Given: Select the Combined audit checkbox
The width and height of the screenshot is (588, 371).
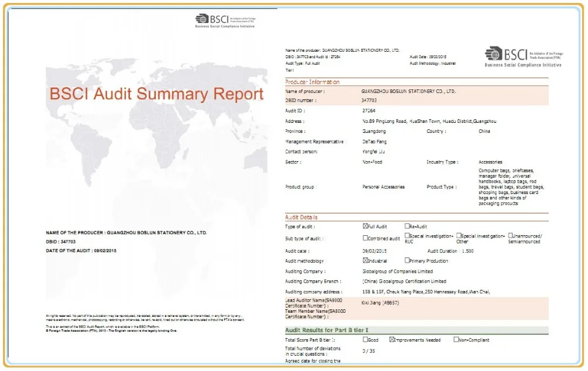Looking at the screenshot, I should tap(366, 238).
